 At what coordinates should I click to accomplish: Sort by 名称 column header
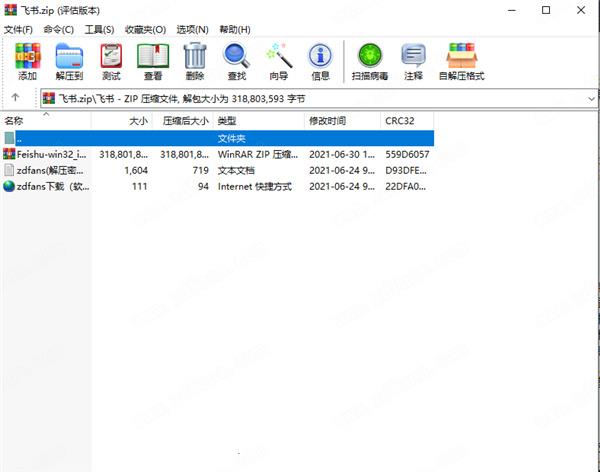(x=46, y=121)
